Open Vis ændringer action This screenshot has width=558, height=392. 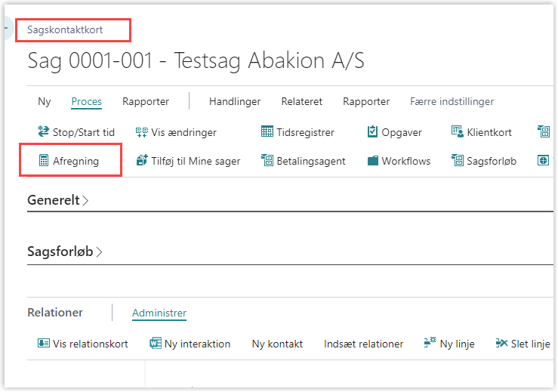176,132
